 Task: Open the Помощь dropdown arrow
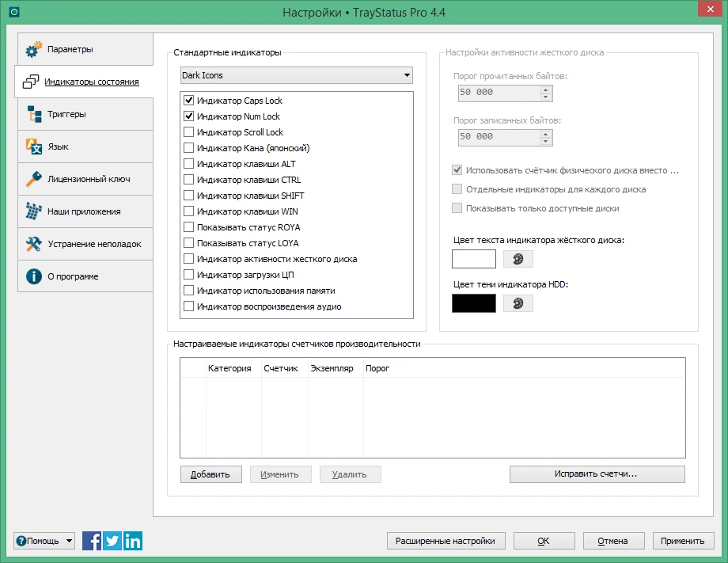[69, 541]
